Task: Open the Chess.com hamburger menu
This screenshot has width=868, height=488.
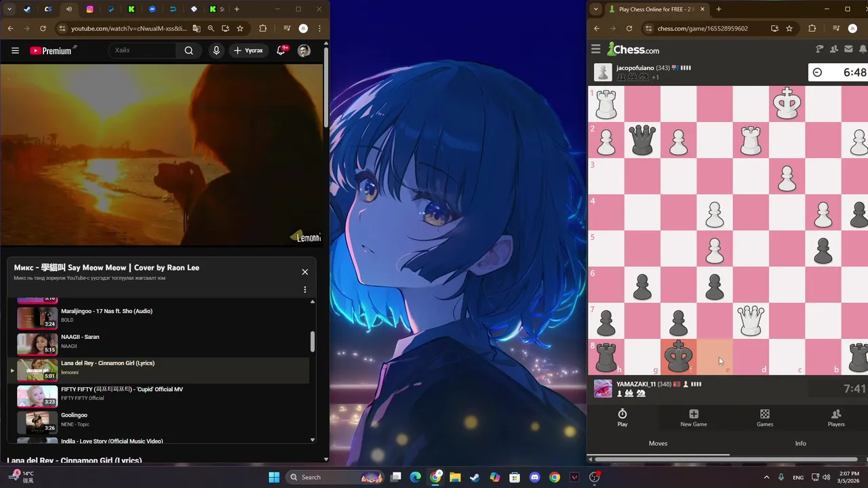Action: (596, 49)
